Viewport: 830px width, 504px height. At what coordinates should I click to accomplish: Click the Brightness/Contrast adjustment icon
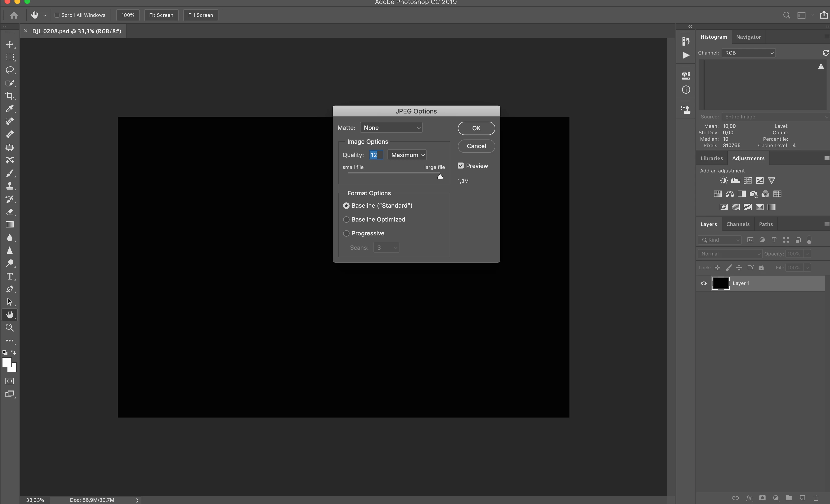point(723,180)
